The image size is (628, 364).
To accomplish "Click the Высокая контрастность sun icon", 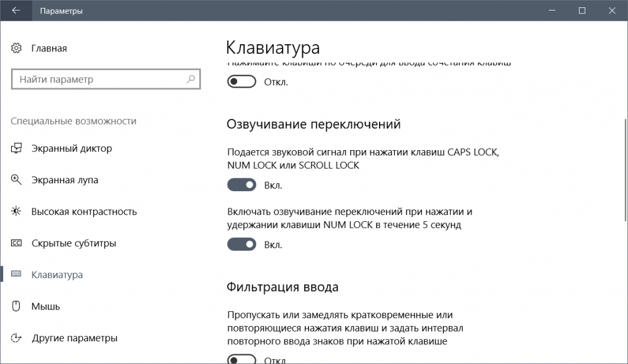I will 17,212.
